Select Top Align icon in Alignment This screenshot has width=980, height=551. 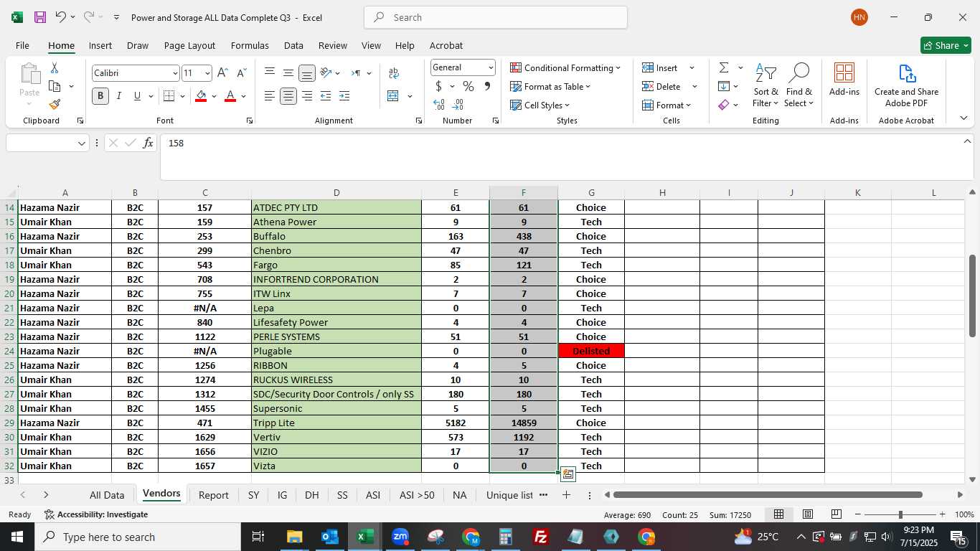click(270, 72)
